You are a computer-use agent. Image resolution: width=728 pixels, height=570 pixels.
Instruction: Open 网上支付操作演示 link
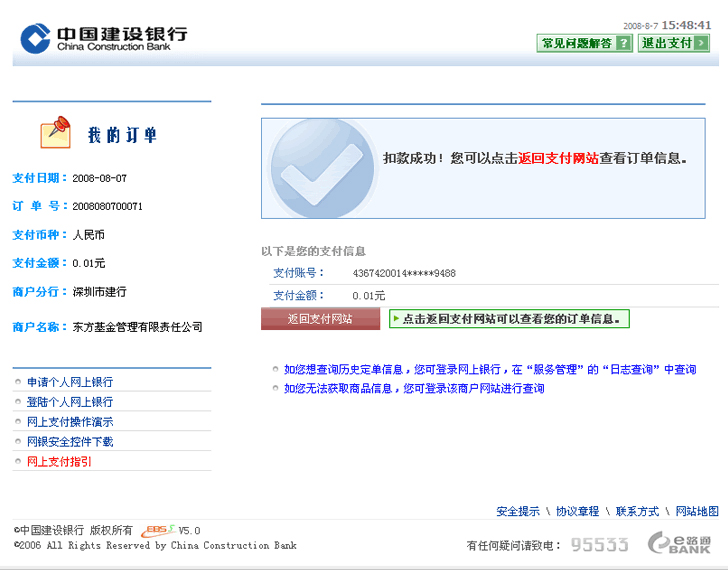tap(70, 422)
